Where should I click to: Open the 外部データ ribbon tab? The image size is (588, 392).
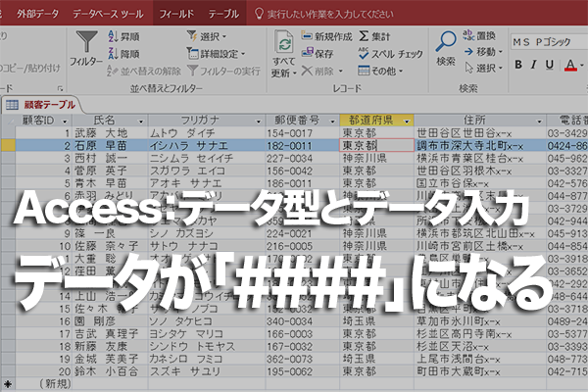tap(37, 14)
